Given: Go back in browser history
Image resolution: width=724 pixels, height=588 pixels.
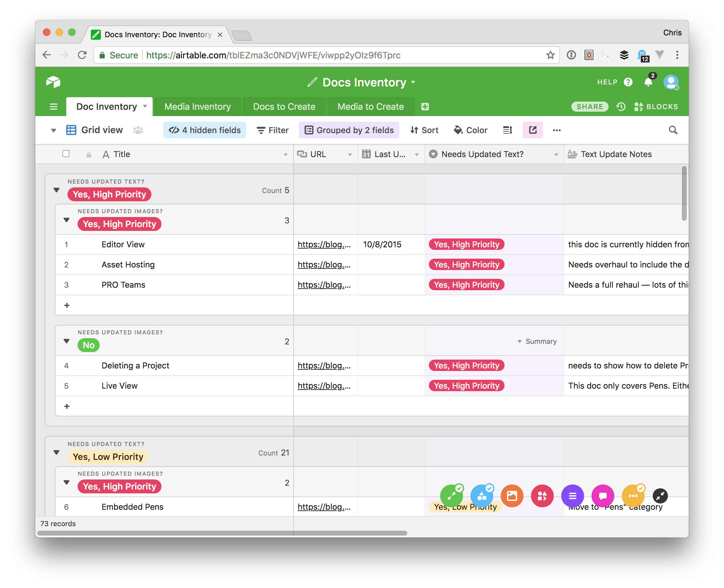Looking at the screenshot, I should pos(47,55).
